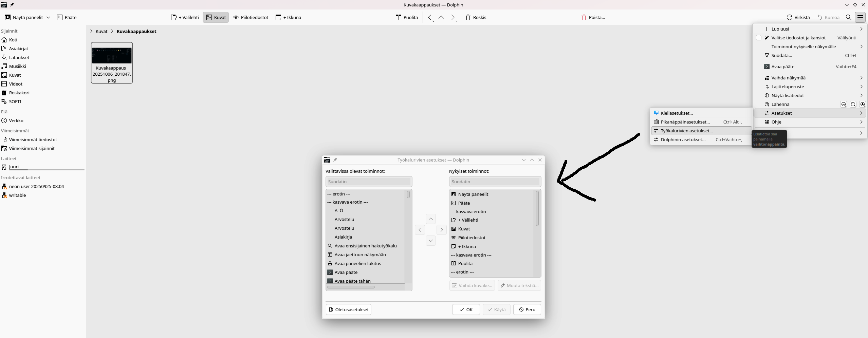Open the hamburger menu button

click(x=860, y=17)
